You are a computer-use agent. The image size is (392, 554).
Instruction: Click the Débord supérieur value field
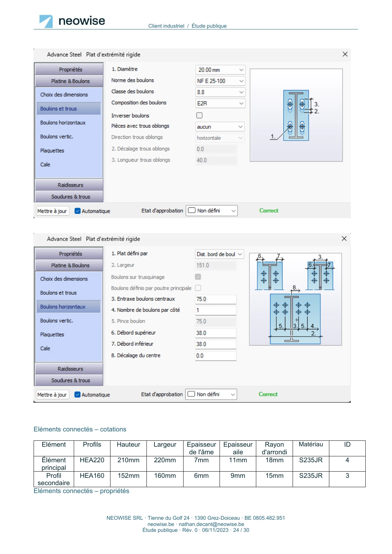point(216,333)
